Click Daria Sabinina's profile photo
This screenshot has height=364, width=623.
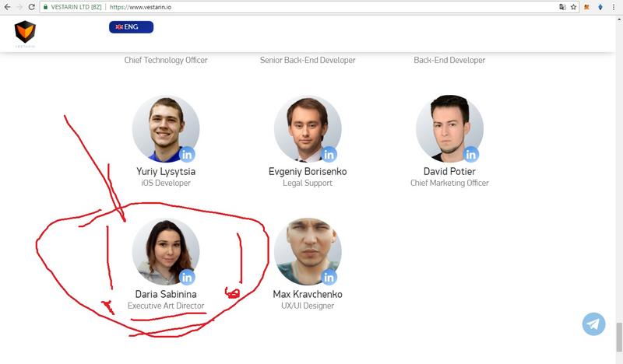point(166,251)
